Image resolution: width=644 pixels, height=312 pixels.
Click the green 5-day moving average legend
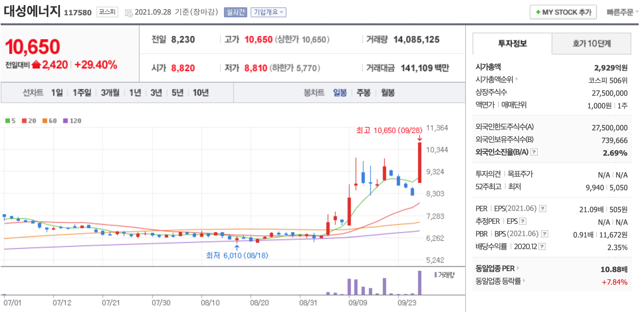tap(10, 121)
